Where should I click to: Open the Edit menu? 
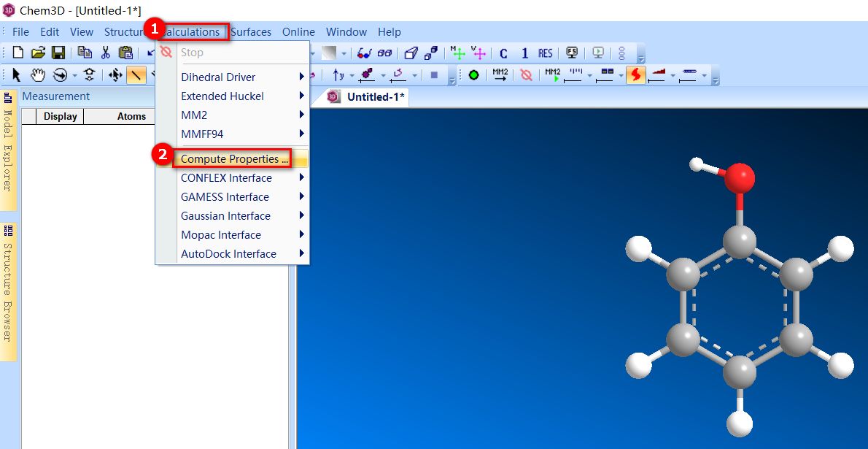click(50, 31)
